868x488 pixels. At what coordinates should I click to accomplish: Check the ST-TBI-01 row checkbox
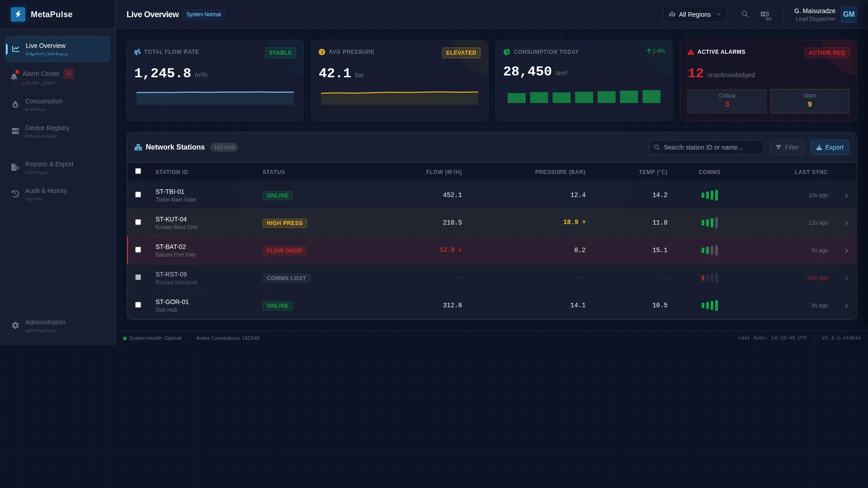pyautogui.click(x=138, y=195)
